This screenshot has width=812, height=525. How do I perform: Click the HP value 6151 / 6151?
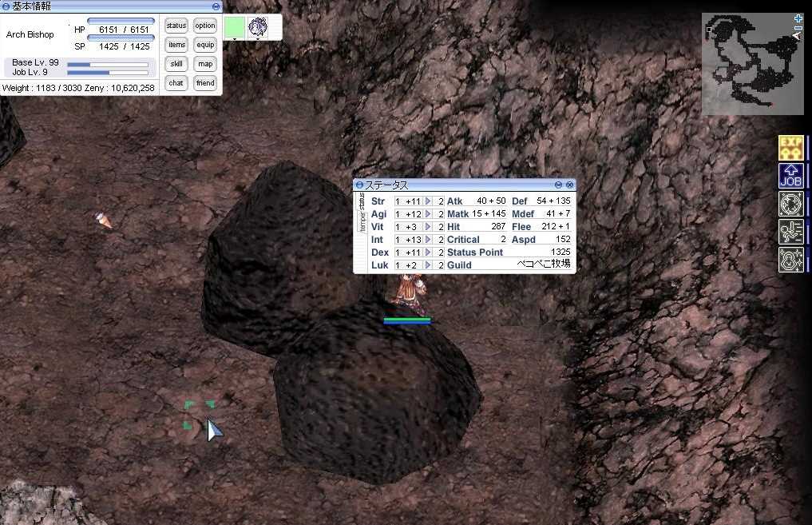[124, 30]
